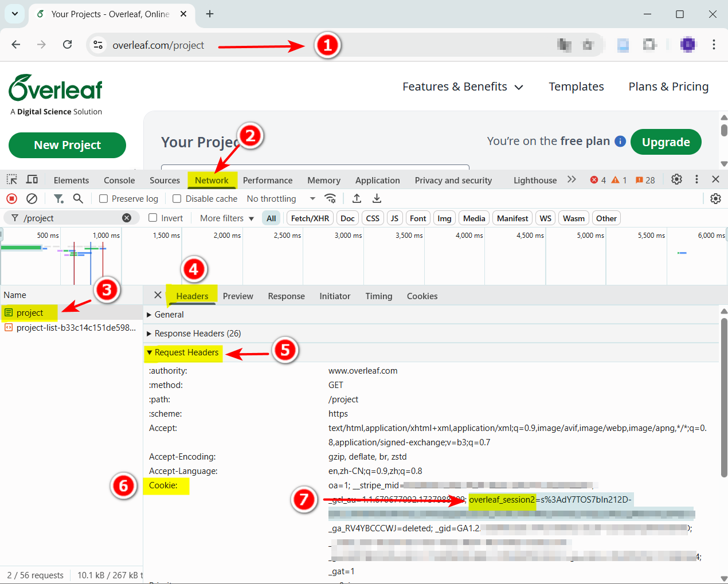This screenshot has width=728, height=584.
Task: Open the Cookies tab of request
Action: pos(422,296)
